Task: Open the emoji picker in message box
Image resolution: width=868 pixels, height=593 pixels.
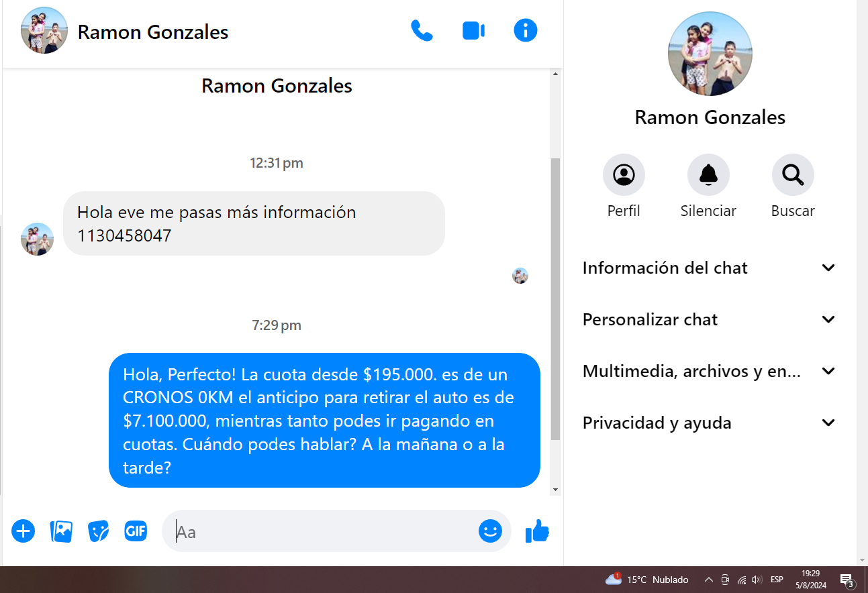Action: 490,531
